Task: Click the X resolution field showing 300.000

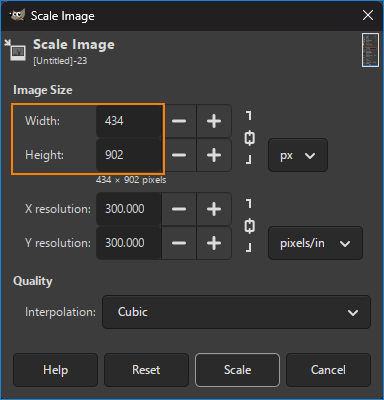Action: [x=129, y=209]
